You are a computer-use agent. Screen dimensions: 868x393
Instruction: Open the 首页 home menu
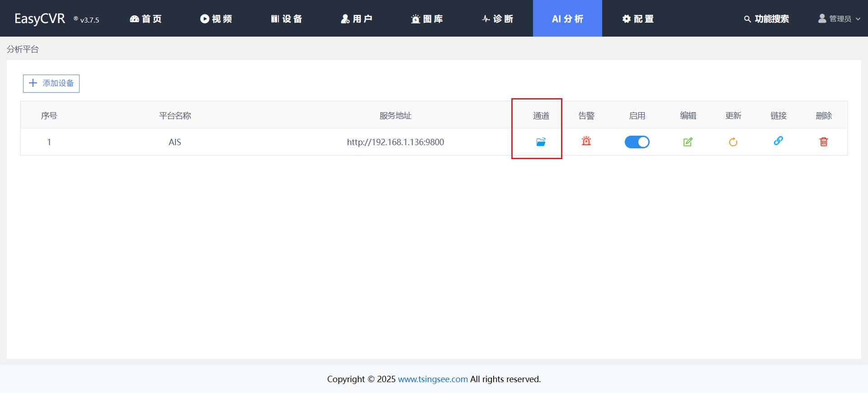click(x=146, y=19)
